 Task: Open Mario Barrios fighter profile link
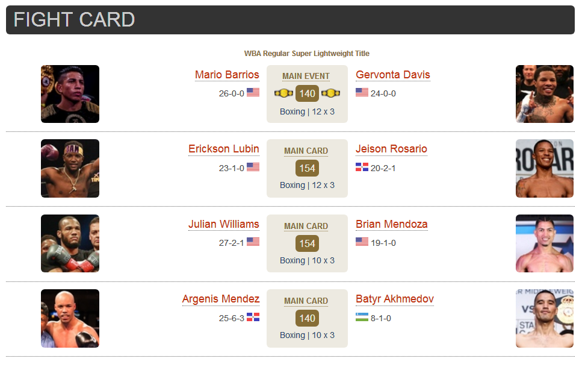point(227,75)
